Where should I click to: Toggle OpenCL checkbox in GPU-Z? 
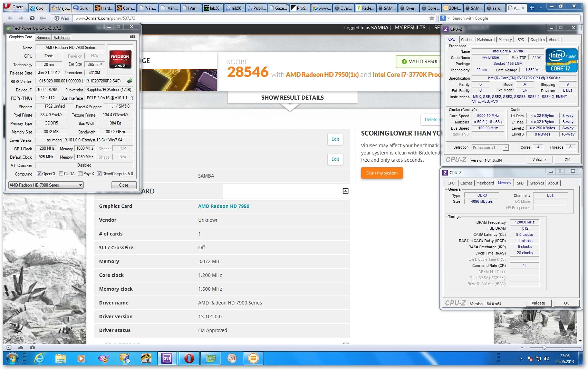click(x=39, y=174)
